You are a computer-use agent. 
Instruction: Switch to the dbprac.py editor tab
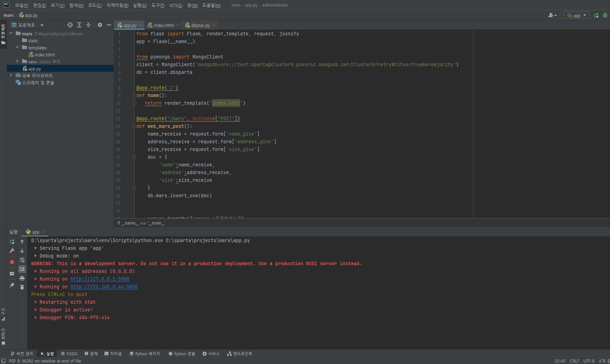coord(200,25)
